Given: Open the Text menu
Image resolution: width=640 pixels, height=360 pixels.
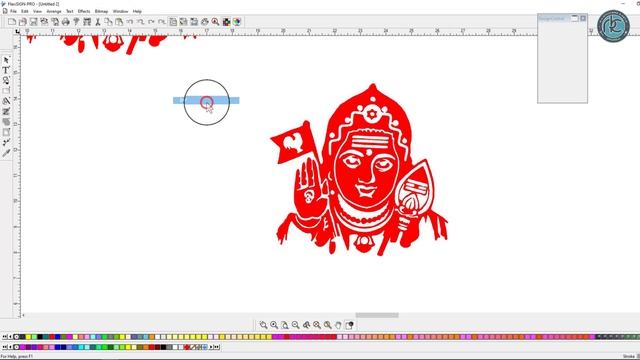Looking at the screenshot, I should [70, 11].
